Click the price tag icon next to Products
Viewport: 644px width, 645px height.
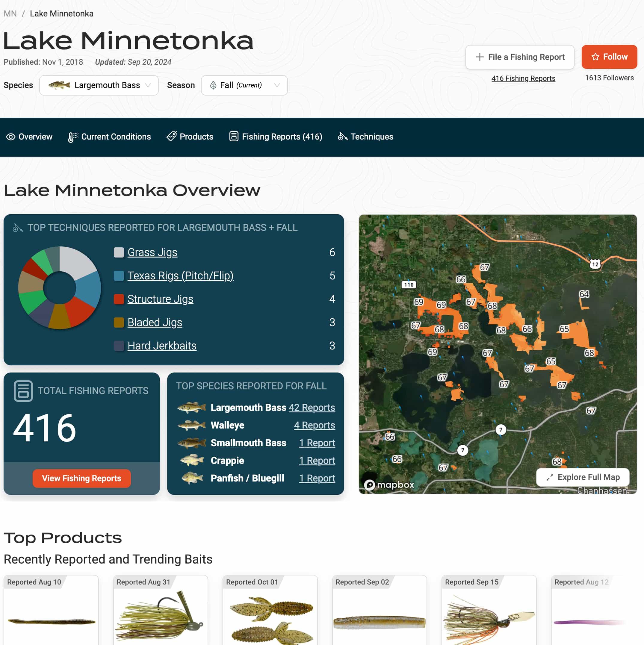(172, 137)
